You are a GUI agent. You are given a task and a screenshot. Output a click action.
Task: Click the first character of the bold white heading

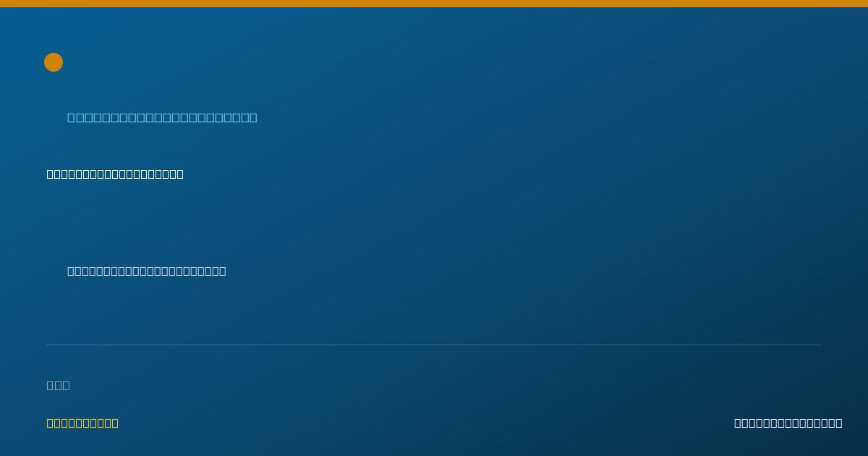(50, 174)
